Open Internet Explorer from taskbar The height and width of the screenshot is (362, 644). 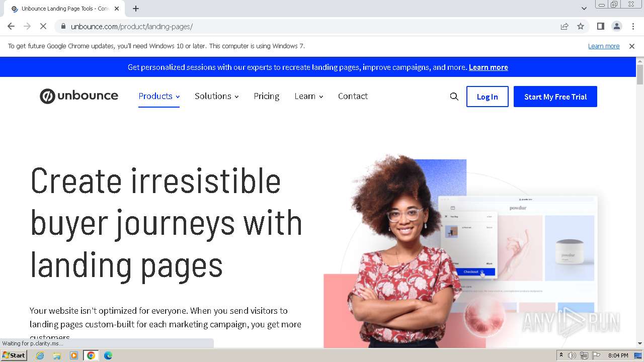pos(40,355)
